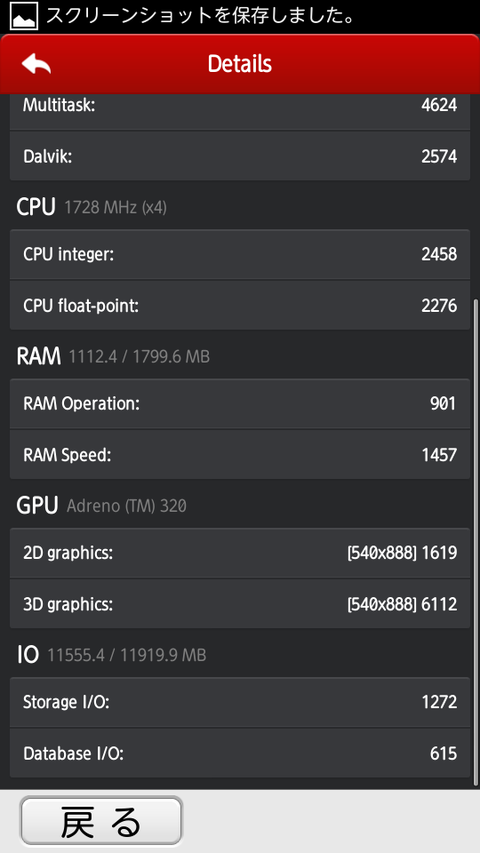
Task: Tap the CPU integer result row
Action: pyautogui.click(x=240, y=254)
